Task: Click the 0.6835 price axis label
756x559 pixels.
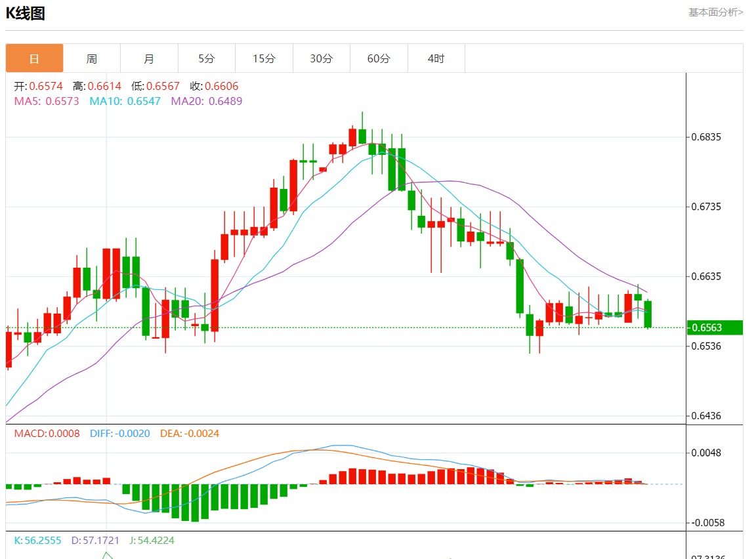Action: (x=706, y=137)
